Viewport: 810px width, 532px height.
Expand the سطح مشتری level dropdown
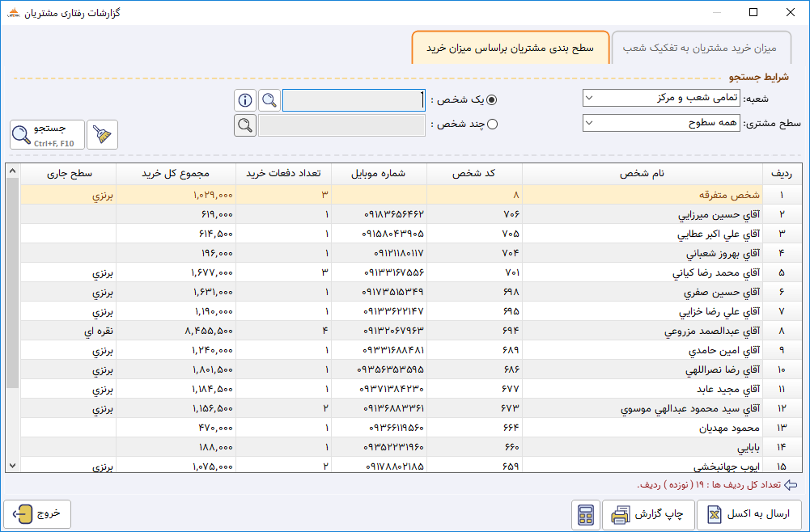click(x=661, y=123)
